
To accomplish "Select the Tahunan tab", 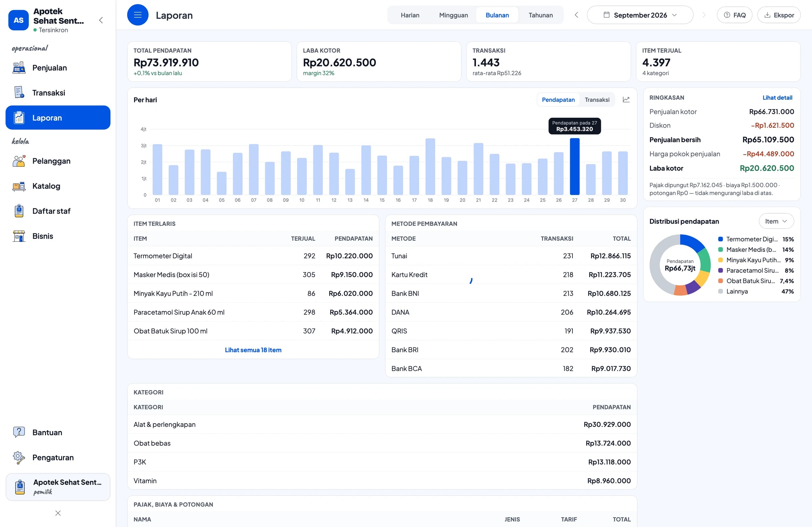I will click(540, 15).
